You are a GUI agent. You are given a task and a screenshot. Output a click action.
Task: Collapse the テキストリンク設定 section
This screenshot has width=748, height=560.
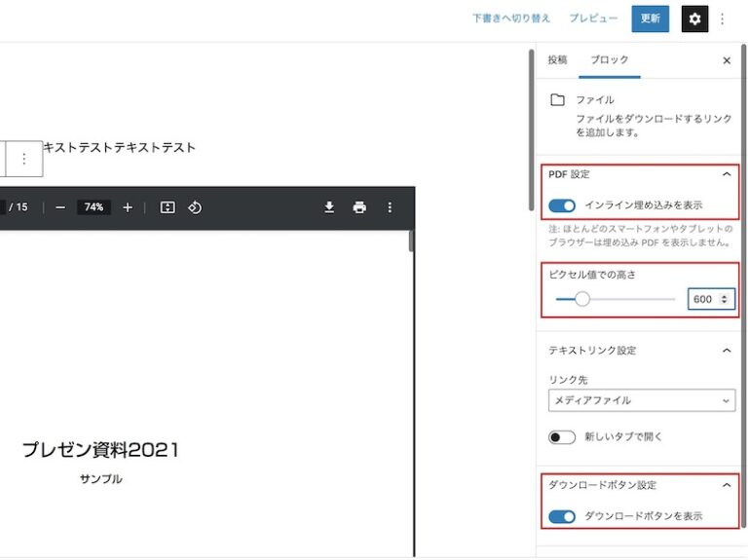[726, 350]
